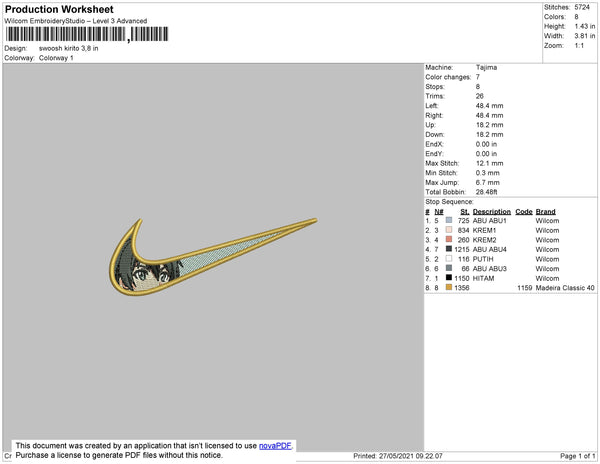
Task: Click the 'Stop Sequence:' heading
Action: click(449, 202)
